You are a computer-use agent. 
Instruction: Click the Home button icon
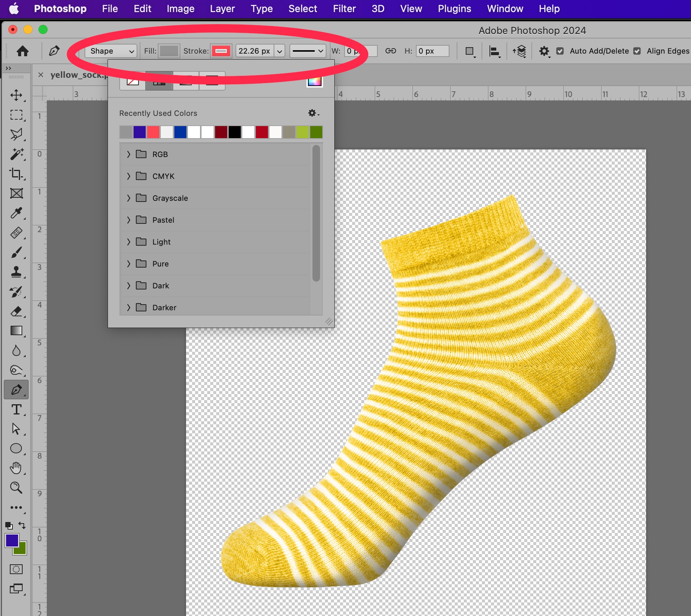pos(23,51)
